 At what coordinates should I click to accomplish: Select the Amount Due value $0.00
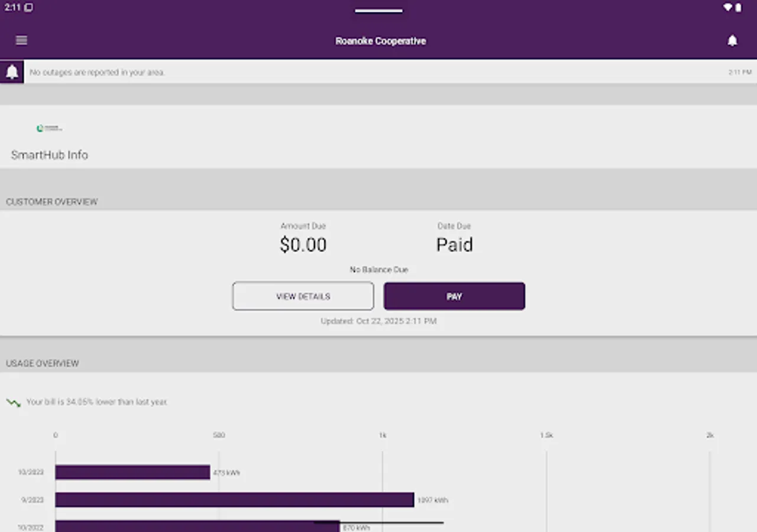pyautogui.click(x=303, y=244)
